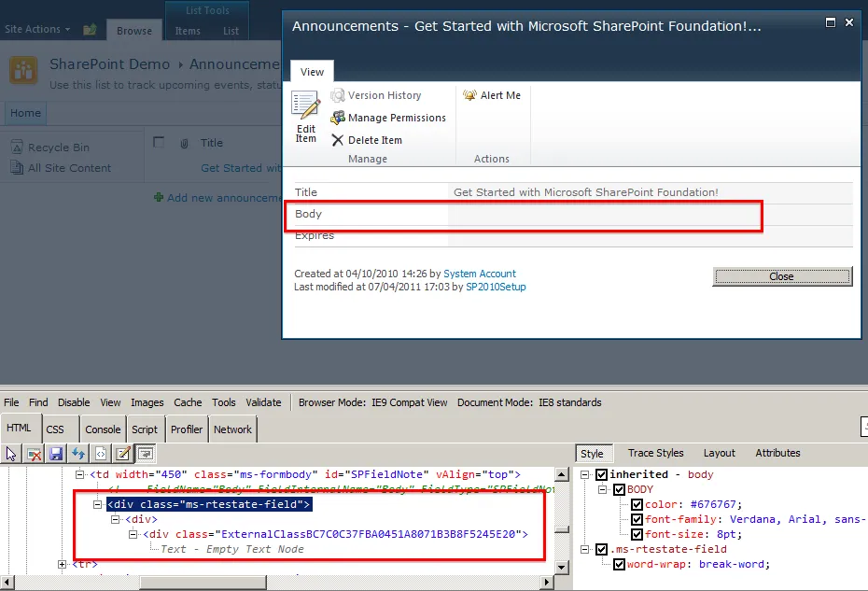Collapse the td ms-formbody node
868x591 pixels.
pyautogui.click(x=79, y=474)
